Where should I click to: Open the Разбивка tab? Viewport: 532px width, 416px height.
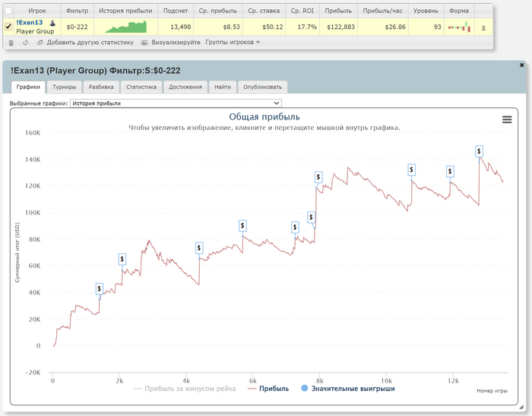[x=101, y=87]
